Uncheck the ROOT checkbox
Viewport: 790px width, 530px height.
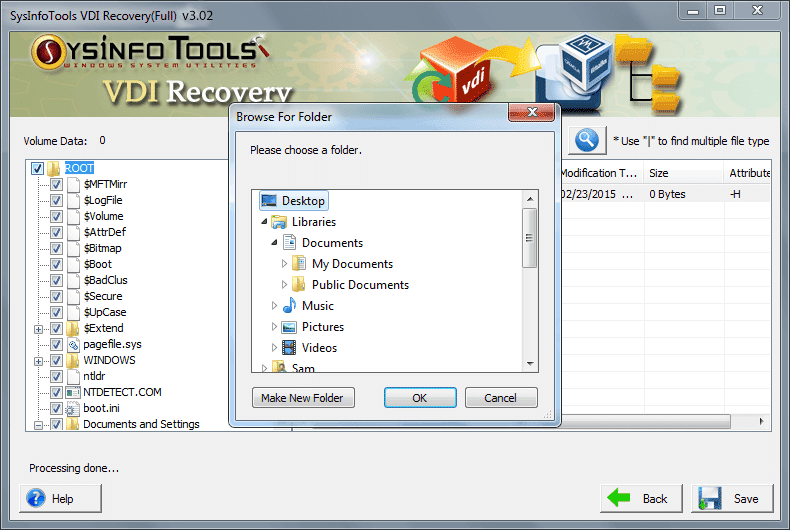tap(37, 168)
